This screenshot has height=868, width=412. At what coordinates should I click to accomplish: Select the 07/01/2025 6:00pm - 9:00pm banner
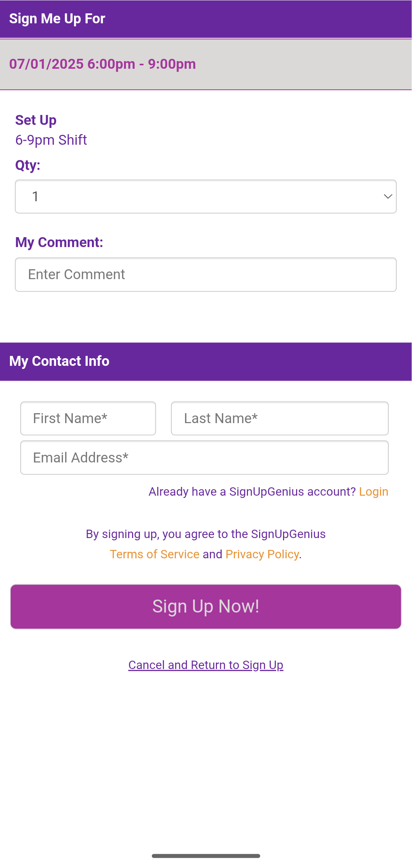tap(103, 64)
